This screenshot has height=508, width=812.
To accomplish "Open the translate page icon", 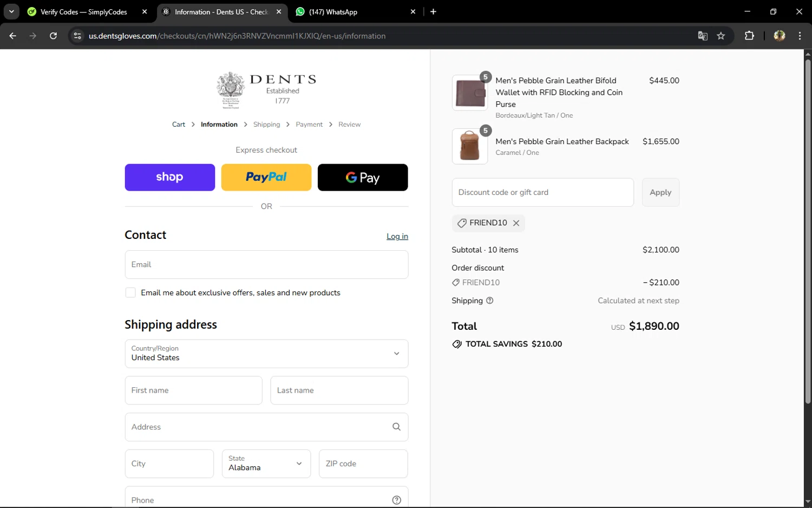I will (703, 36).
